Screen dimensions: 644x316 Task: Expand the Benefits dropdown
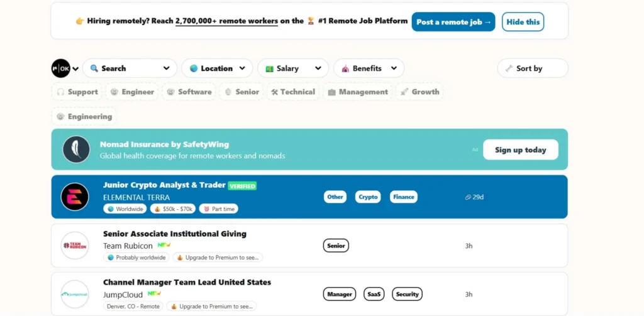coord(369,68)
